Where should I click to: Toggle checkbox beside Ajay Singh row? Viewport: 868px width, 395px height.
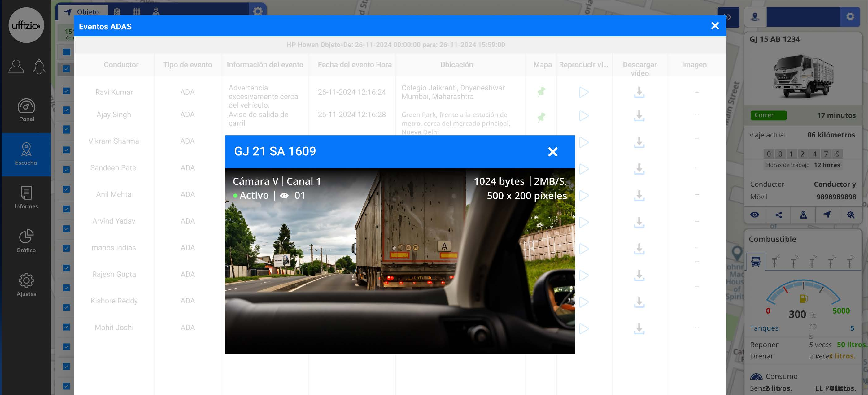pos(66,110)
